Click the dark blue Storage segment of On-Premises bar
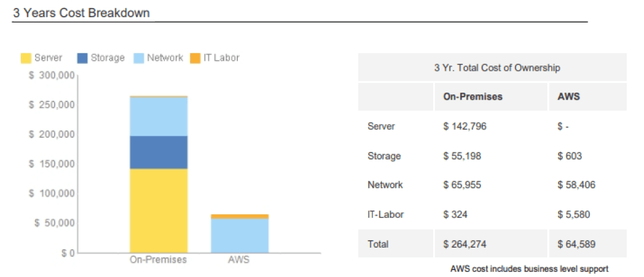The width and height of the screenshot is (644, 277). click(x=158, y=152)
